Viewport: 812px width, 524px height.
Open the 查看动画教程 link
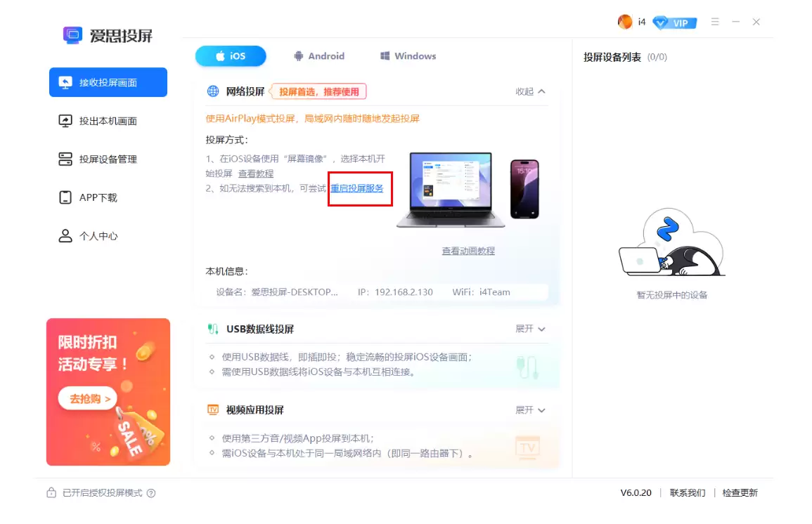point(468,251)
